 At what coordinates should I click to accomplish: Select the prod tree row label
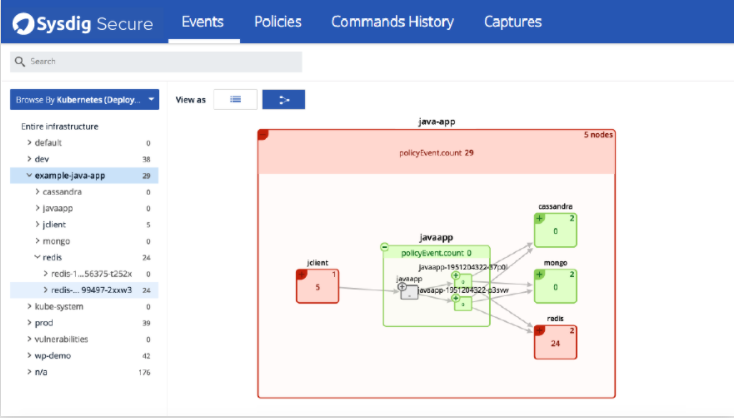[44, 323]
